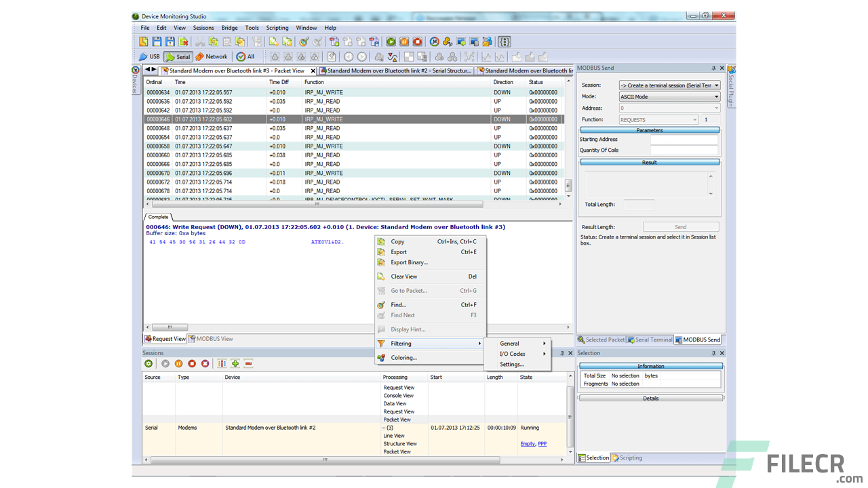
Task: Choose Export Binary... from context menu
Action: [x=430, y=262]
